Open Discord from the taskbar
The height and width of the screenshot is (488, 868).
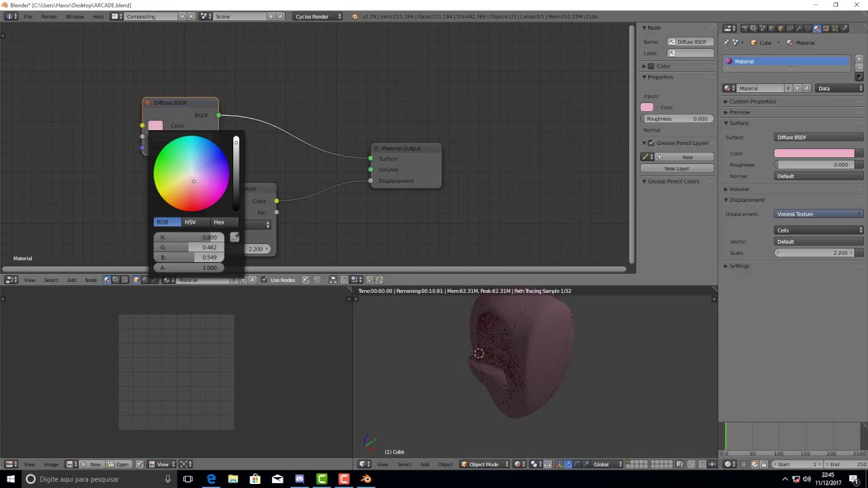(x=300, y=479)
